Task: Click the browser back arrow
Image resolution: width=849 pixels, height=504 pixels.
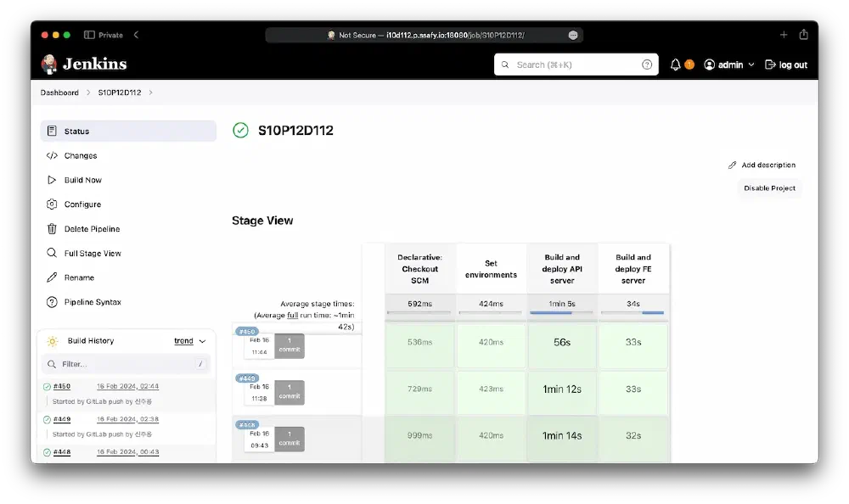Action: (136, 35)
